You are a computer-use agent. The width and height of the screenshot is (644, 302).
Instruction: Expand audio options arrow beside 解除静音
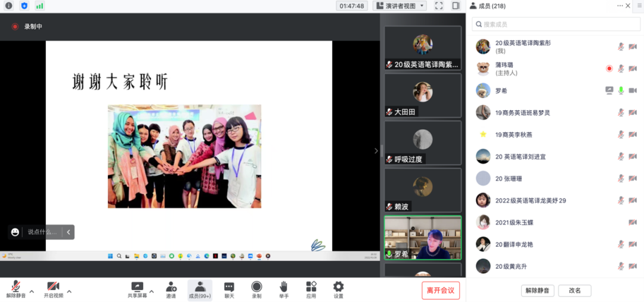click(x=32, y=291)
